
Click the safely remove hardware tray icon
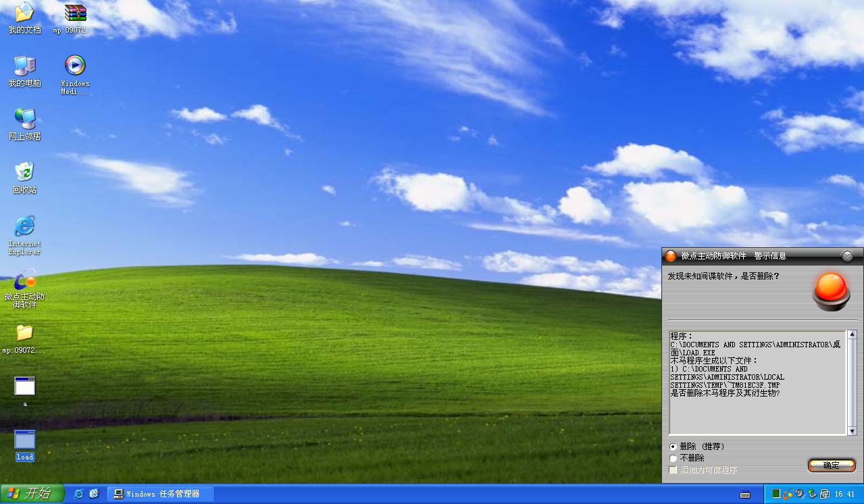(x=812, y=494)
